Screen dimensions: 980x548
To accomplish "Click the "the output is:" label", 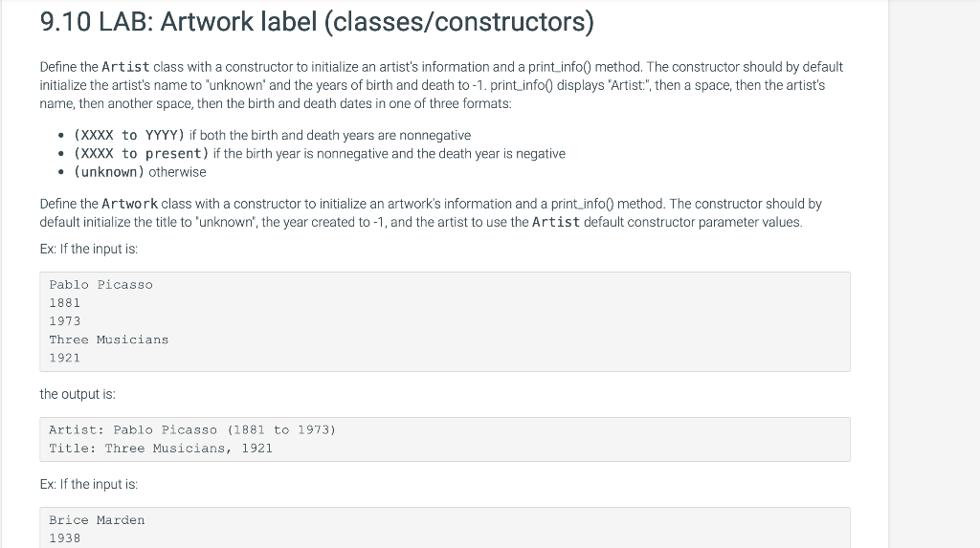I will tap(78, 394).
